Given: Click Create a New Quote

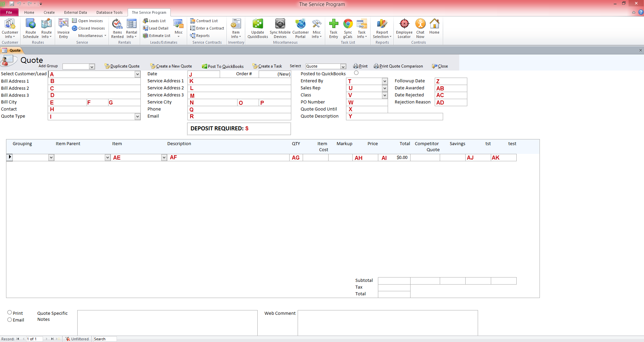Looking at the screenshot, I should click(x=171, y=66).
